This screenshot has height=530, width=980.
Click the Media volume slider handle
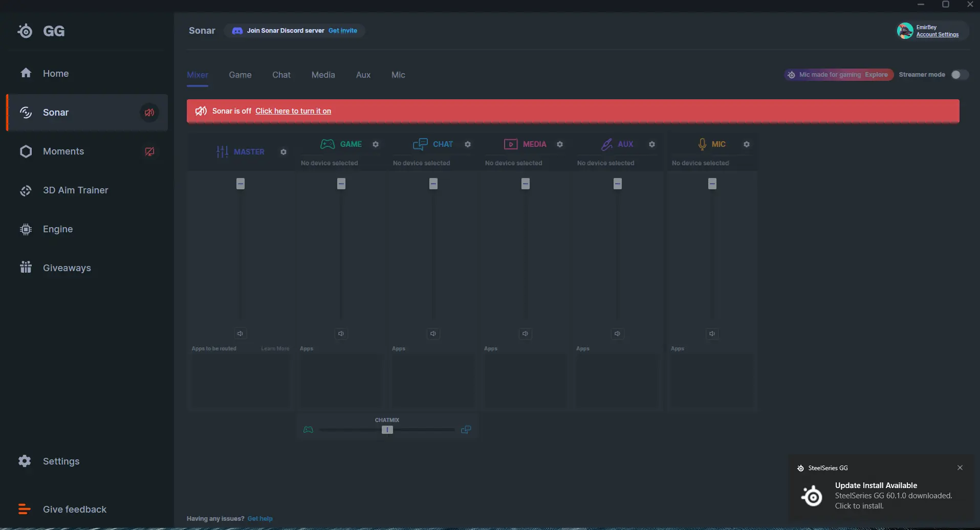[x=526, y=184]
